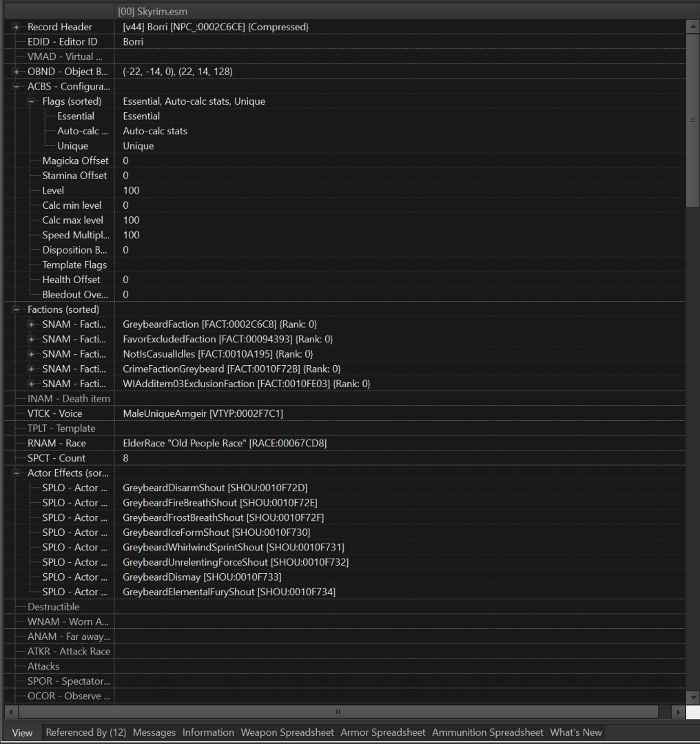Screen dimensions: 700x744
Task: Select the ATKR - Attack Race row
Action: pos(344,652)
